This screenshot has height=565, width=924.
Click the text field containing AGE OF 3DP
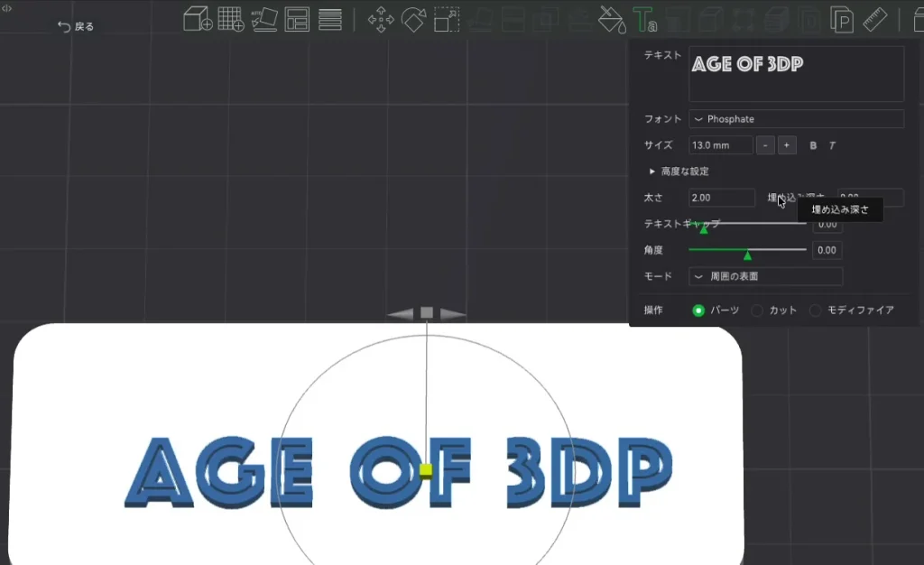796,74
